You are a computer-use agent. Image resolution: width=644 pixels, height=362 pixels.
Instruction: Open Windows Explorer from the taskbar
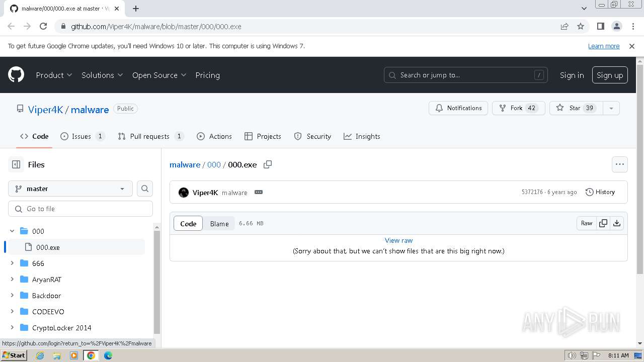click(x=57, y=355)
